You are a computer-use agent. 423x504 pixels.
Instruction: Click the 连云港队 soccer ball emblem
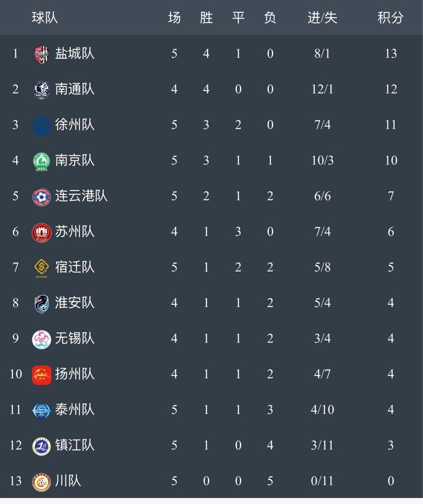41,197
